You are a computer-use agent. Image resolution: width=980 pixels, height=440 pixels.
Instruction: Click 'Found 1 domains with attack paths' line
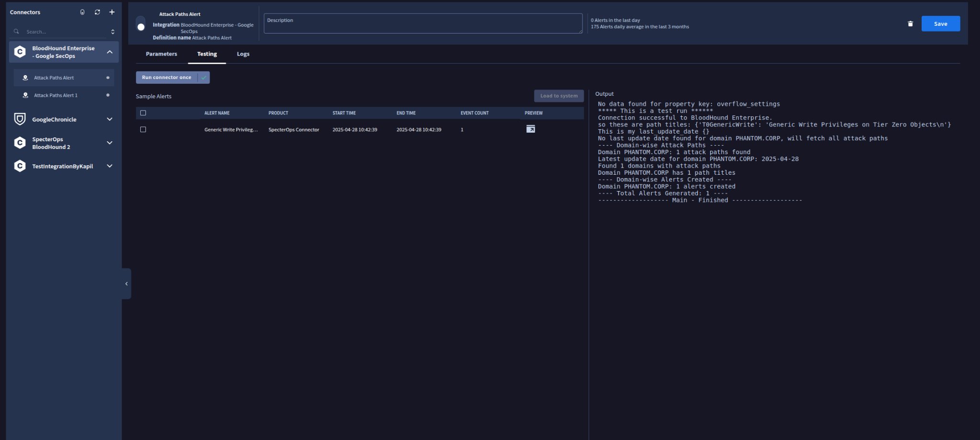coord(659,166)
